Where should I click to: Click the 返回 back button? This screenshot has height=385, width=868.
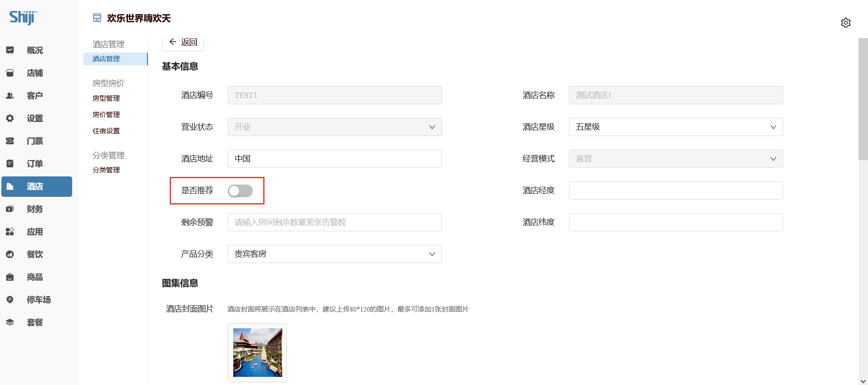click(183, 43)
